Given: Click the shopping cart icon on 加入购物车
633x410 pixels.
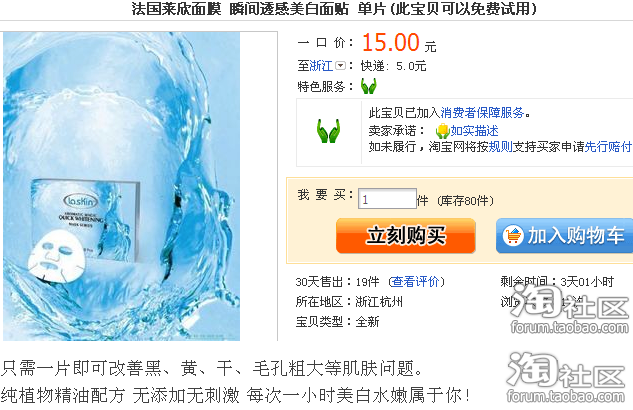Looking at the screenshot, I should [513, 236].
